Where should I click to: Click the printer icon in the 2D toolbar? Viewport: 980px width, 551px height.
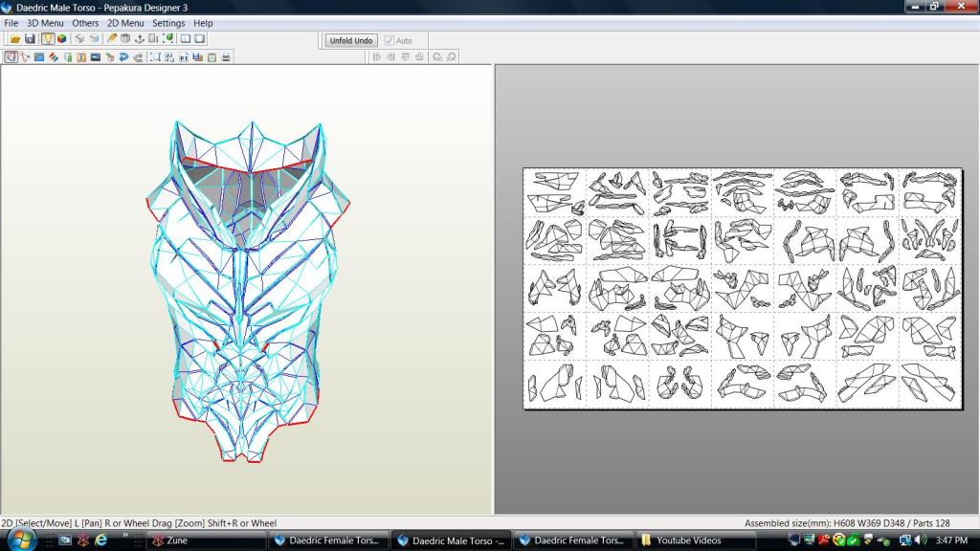point(226,57)
